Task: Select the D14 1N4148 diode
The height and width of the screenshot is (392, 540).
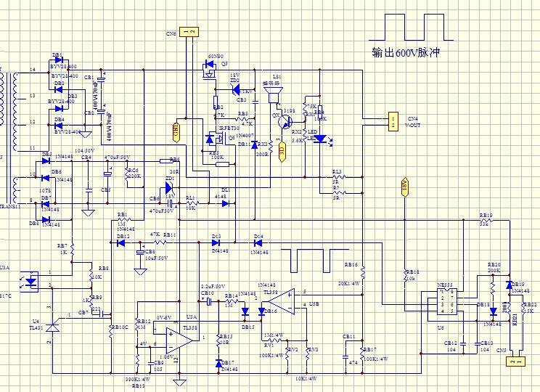Action: 258,243
